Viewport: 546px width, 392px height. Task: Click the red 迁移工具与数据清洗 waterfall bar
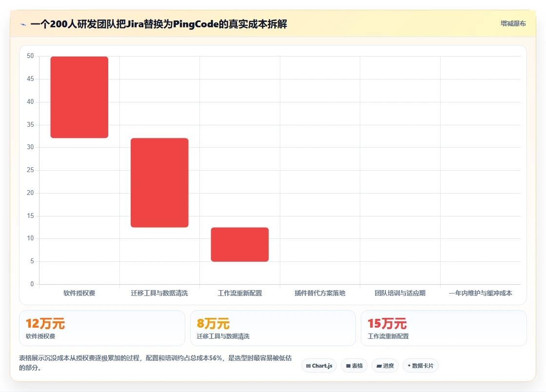click(x=159, y=183)
